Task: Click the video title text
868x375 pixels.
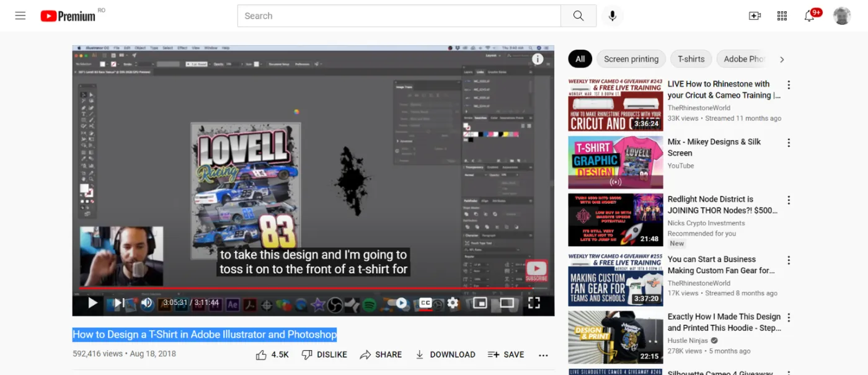Action: (205, 335)
